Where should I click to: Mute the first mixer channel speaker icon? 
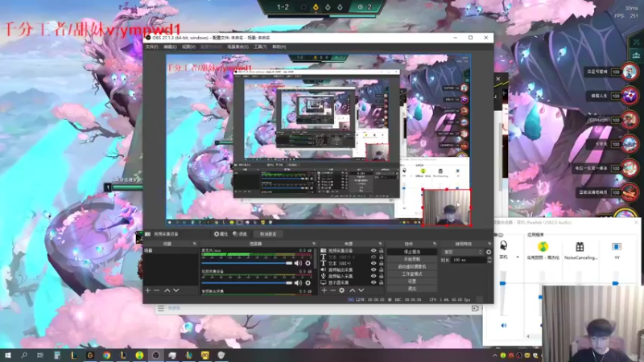pyautogui.click(x=298, y=263)
